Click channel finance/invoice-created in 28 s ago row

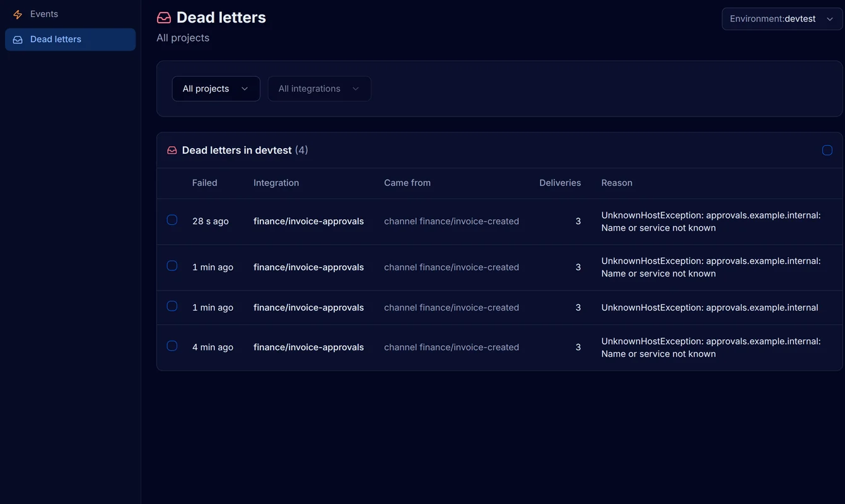click(452, 221)
